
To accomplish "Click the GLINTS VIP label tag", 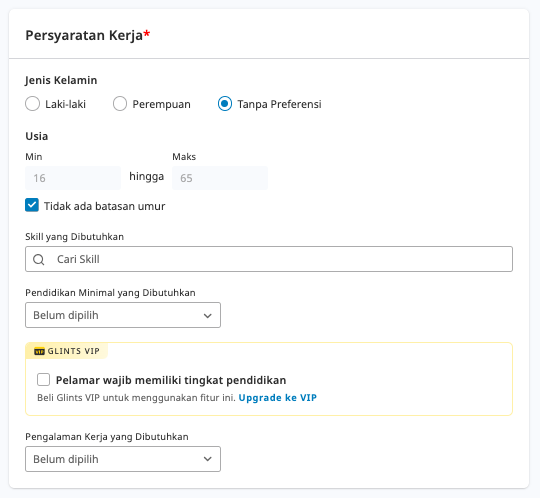I will (67, 351).
